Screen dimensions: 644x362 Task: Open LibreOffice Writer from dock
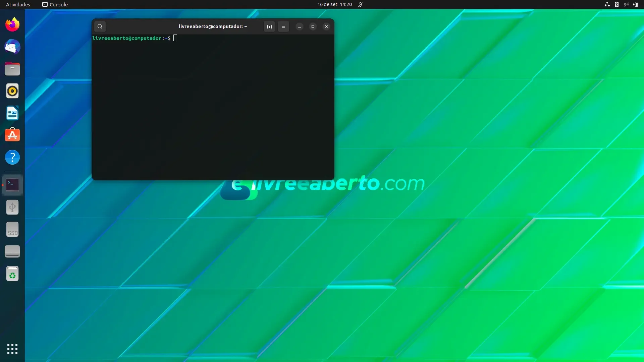tap(12, 113)
